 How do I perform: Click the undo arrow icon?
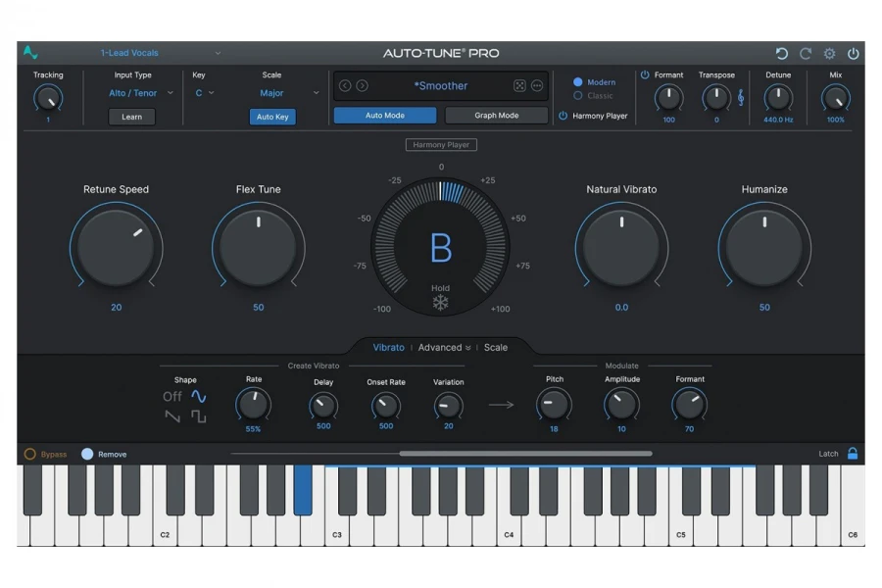(x=781, y=54)
